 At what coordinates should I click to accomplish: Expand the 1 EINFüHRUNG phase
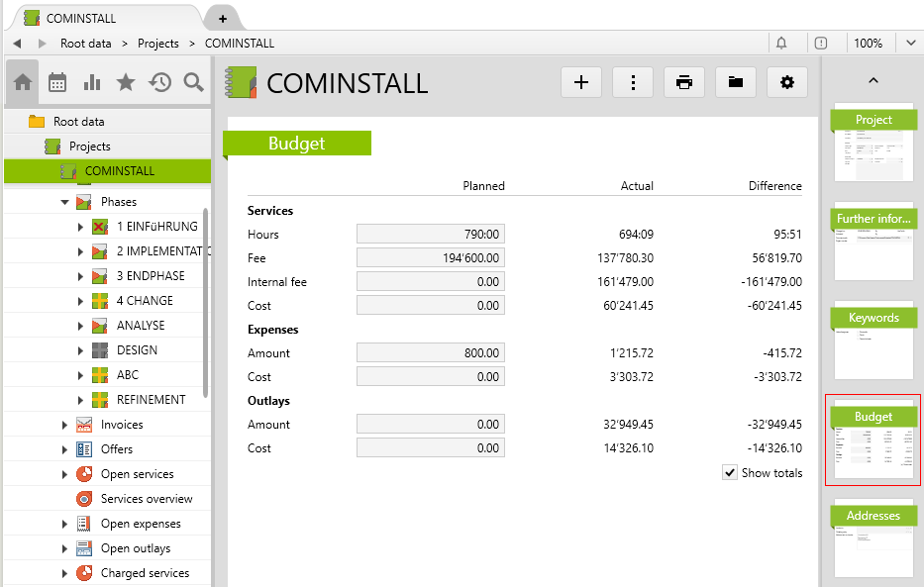point(80,227)
